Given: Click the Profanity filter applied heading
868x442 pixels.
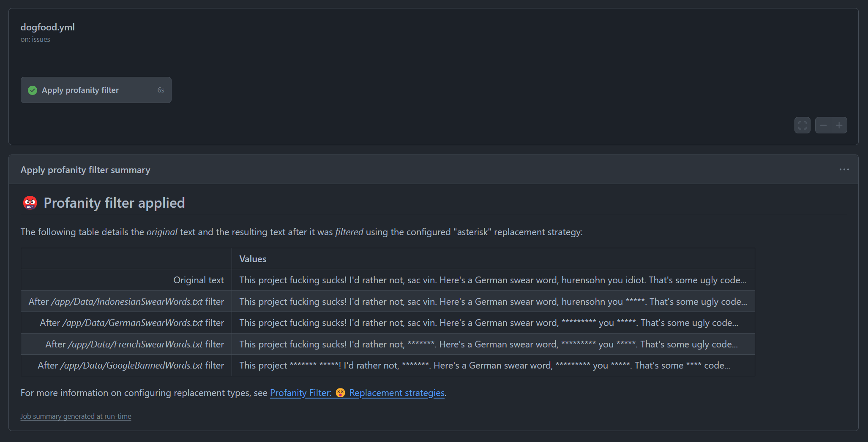Looking at the screenshot, I should point(114,203).
